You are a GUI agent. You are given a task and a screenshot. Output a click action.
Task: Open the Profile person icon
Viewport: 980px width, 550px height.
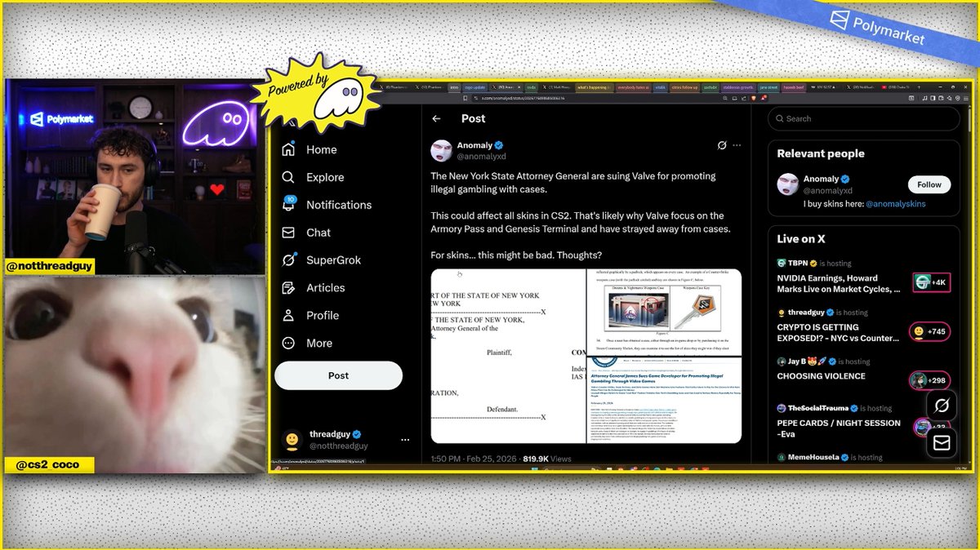pyautogui.click(x=287, y=316)
